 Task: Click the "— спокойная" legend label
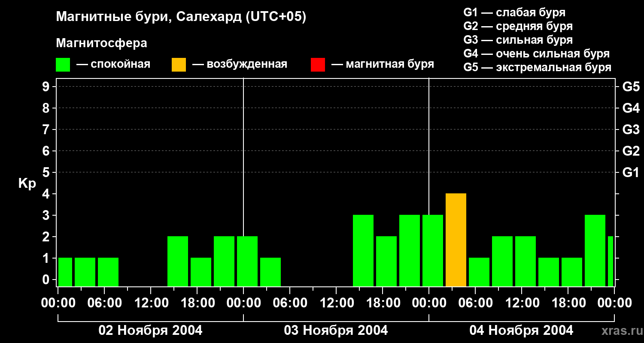[x=113, y=64]
